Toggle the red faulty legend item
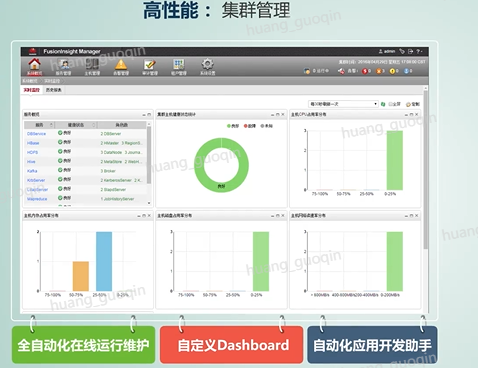The width and height of the screenshot is (478, 368). point(250,126)
